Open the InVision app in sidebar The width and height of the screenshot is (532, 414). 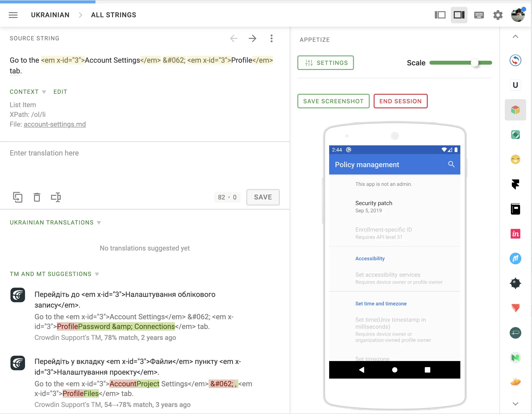tap(515, 234)
